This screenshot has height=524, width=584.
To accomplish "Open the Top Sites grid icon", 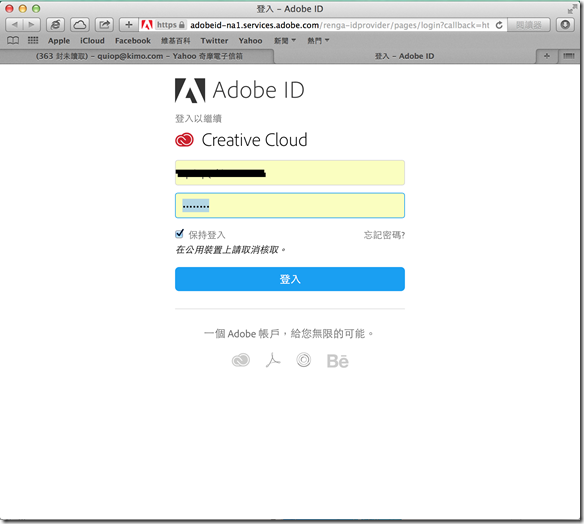I will tap(33, 40).
